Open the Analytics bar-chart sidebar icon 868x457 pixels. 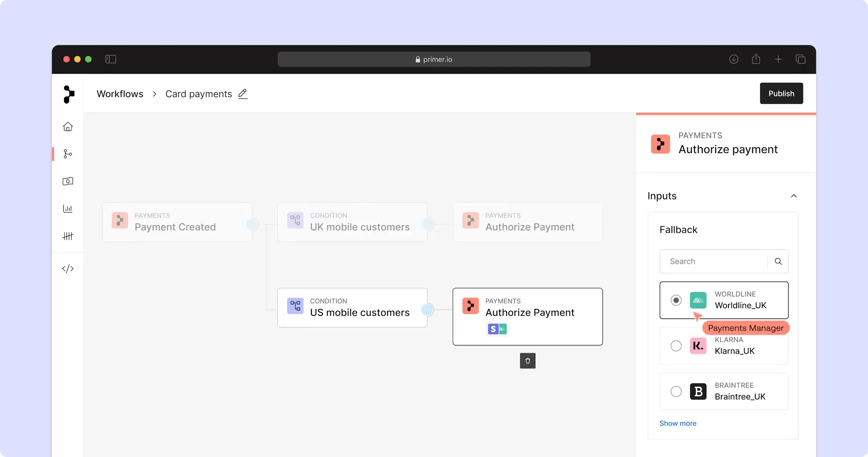(x=68, y=208)
